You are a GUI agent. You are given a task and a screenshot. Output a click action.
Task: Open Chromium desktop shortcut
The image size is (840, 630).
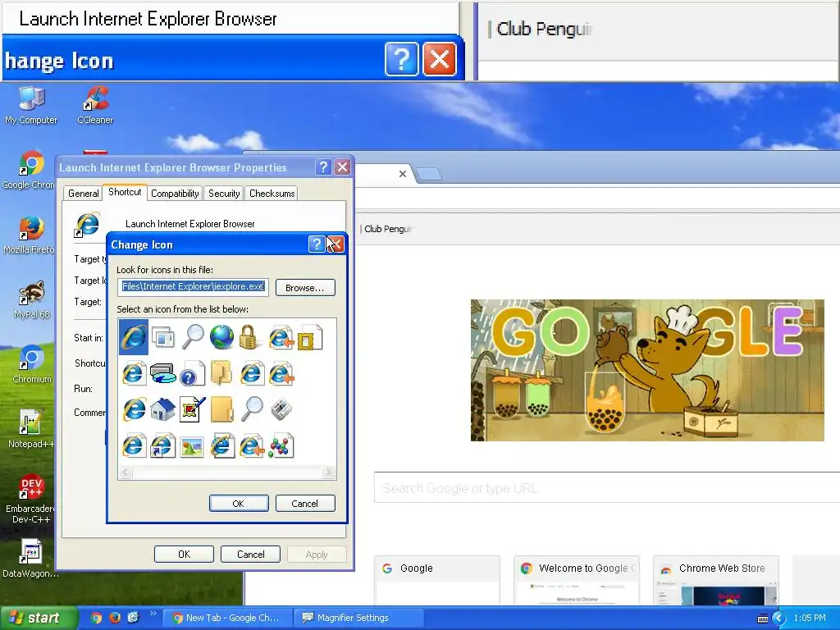[32, 364]
